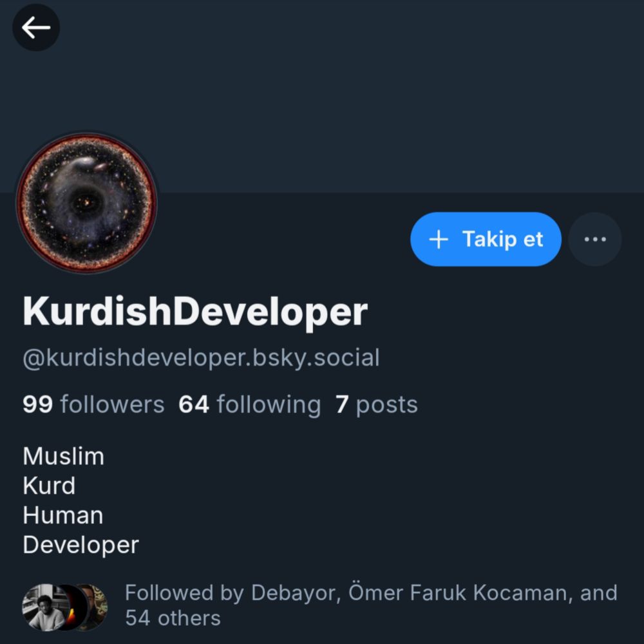Click the Developer bio line
The height and width of the screenshot is (644, 644).
point(81,545)
